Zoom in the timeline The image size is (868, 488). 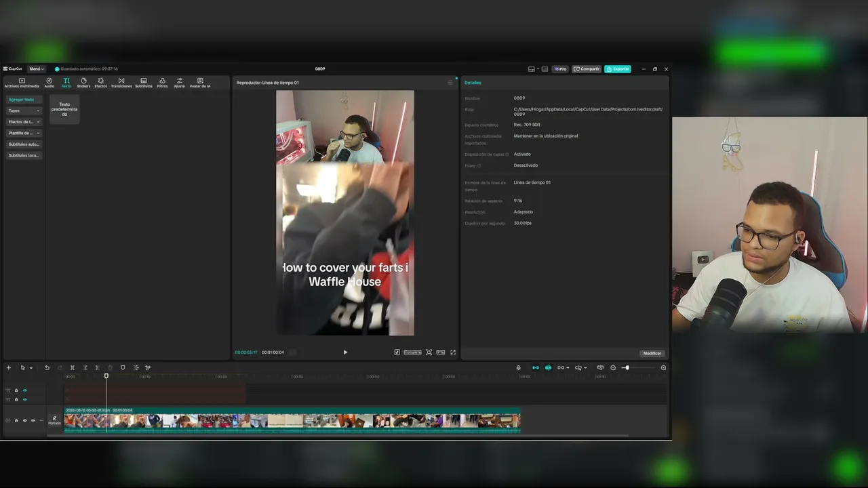663,368
